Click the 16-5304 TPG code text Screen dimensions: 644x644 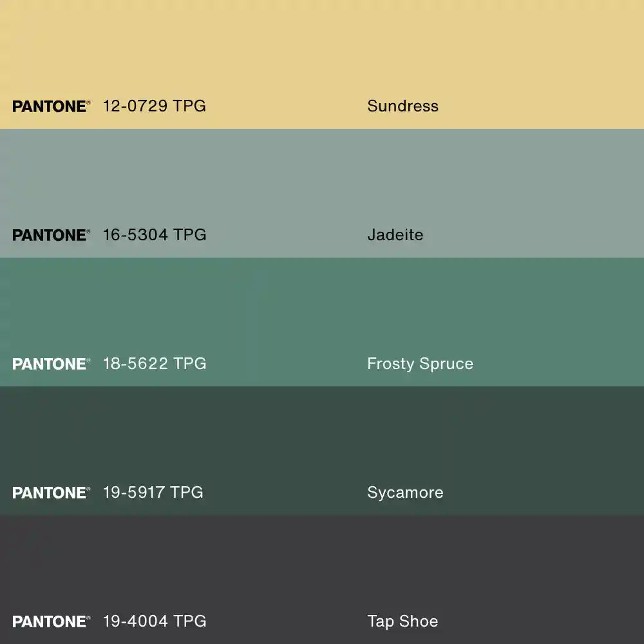(x=155, y=235)
